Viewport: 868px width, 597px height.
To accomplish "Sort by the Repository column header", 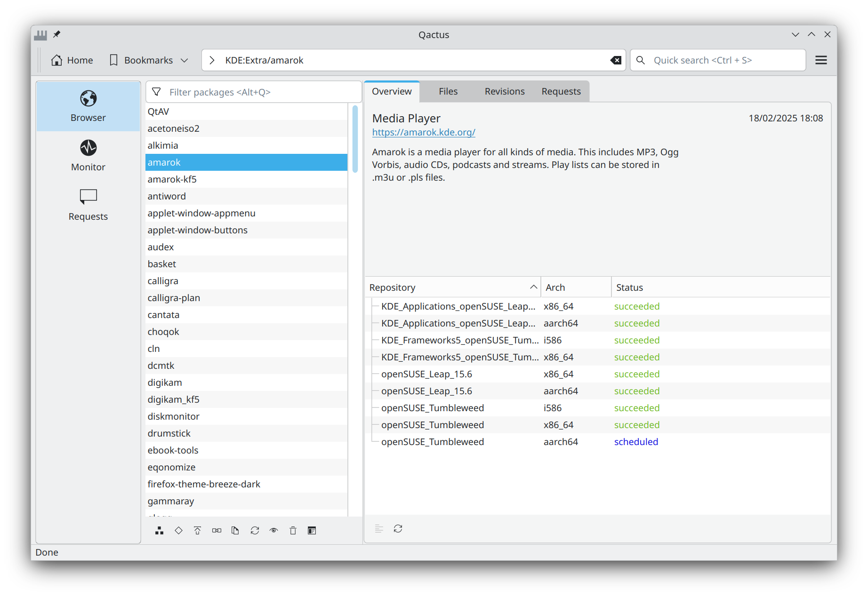I will pos(453,287).
